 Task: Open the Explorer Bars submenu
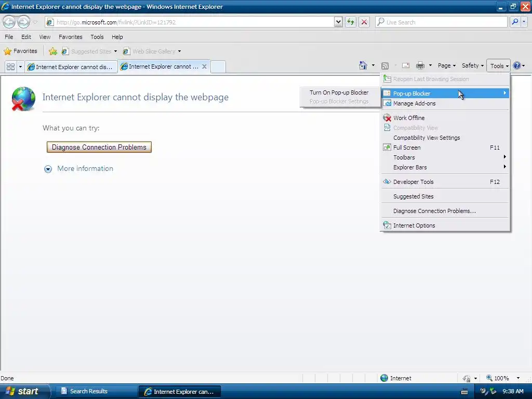[x=445, y=167]
